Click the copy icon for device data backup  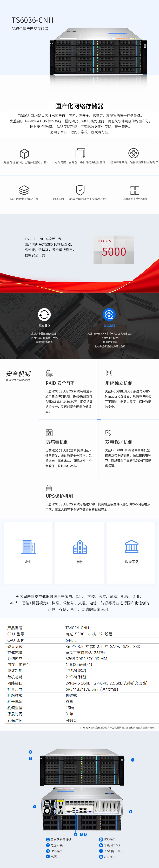pos(80,153)
